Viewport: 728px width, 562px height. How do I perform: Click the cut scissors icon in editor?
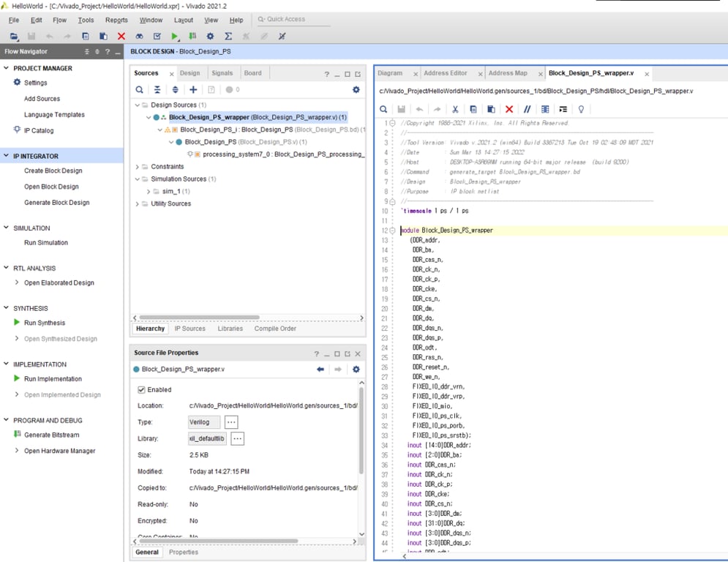pos(455,109)
